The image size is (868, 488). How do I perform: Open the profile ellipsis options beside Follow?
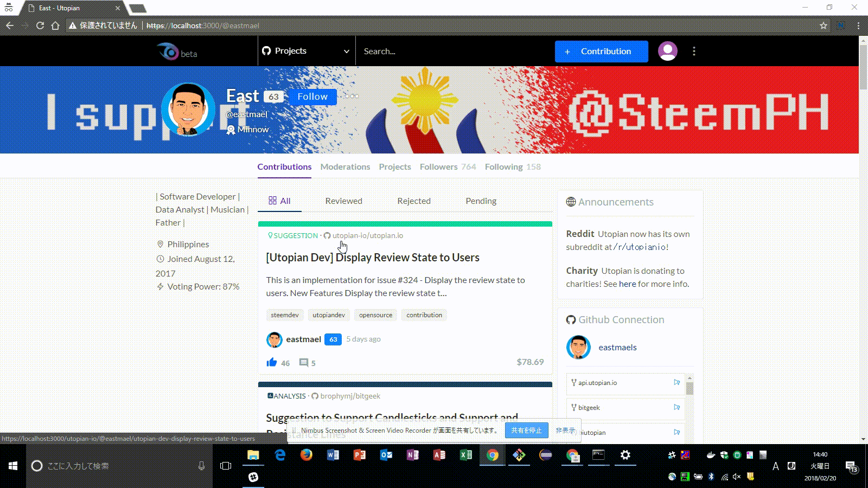(352, 96)
